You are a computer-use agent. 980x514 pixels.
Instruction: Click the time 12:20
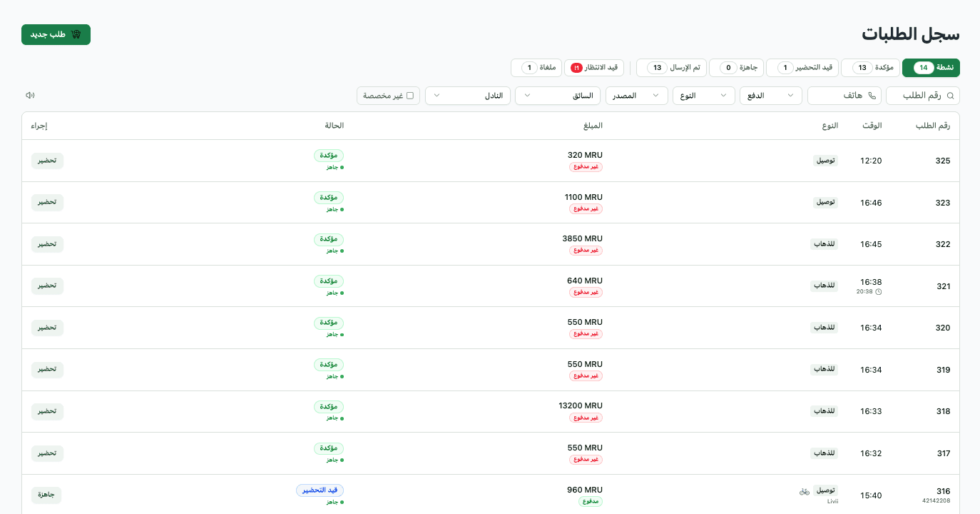[x=871, y=161]
